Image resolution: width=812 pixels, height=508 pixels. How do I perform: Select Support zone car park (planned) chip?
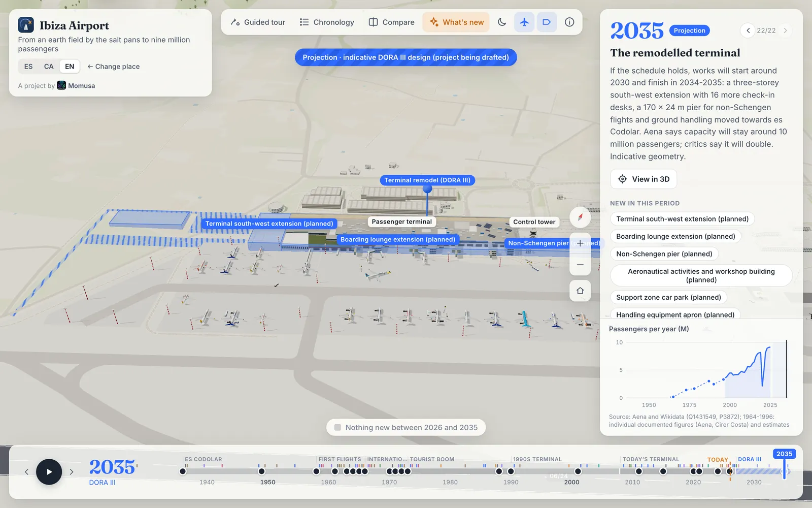coord(668,297)
